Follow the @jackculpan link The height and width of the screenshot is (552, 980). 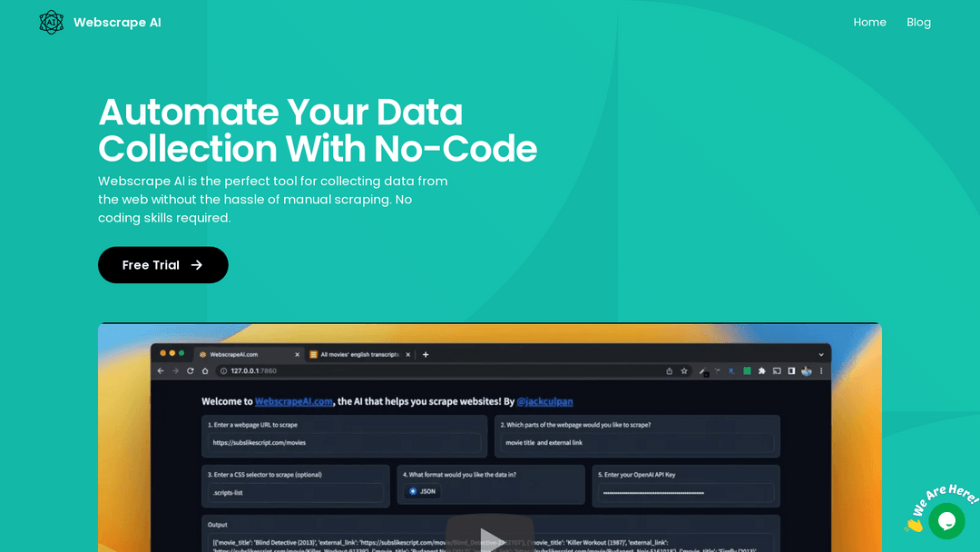pos(544,401)
